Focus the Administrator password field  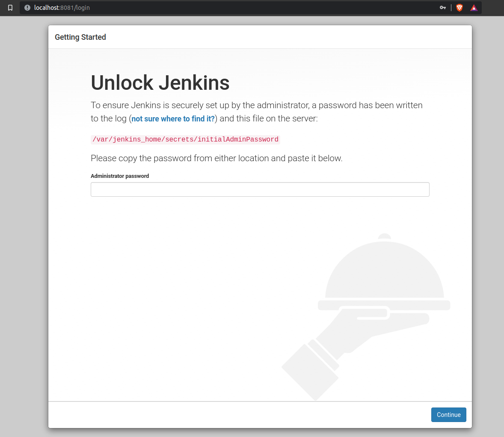pos(260,189)
